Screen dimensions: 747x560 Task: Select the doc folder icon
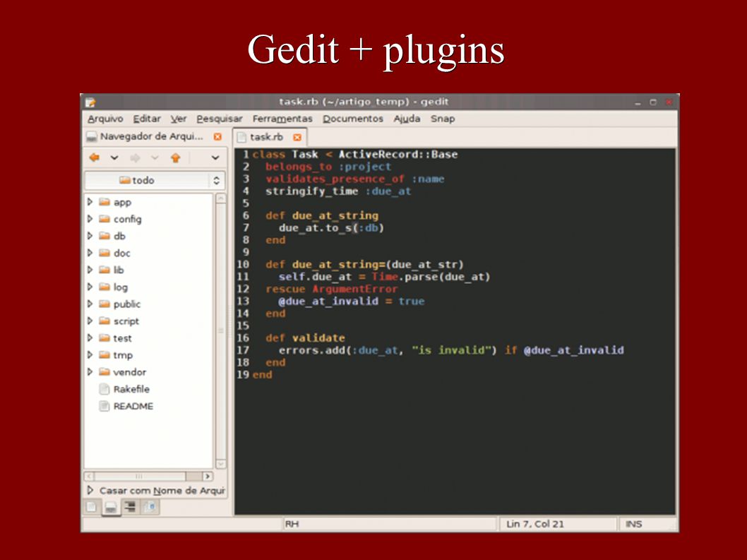point(104,253)
